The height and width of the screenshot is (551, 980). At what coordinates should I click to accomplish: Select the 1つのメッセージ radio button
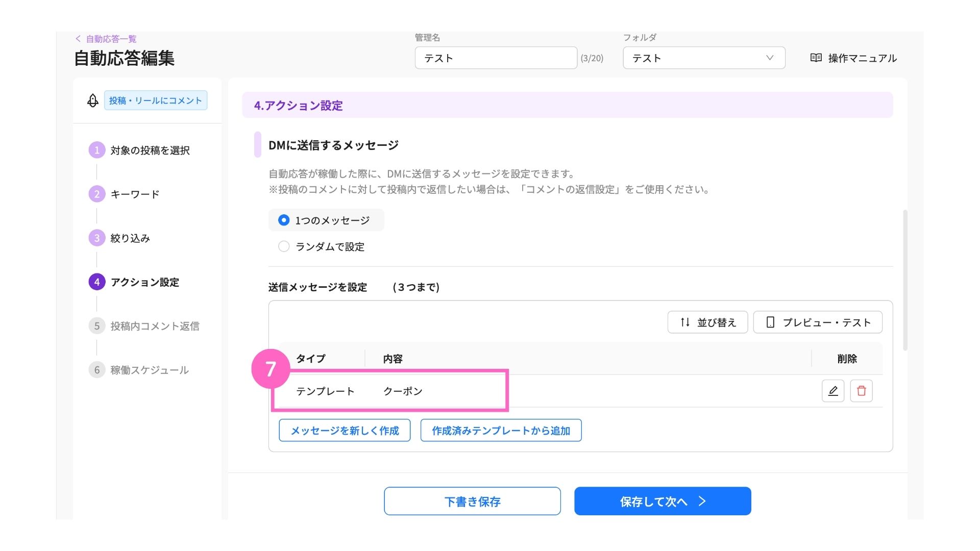(284, 220)
